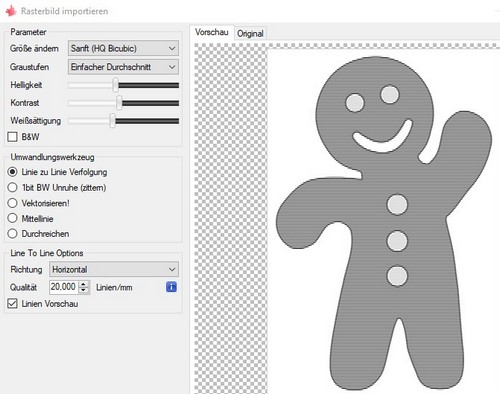Image resolution: width=500 pixels, height=394 pixels.
Task: Uncheck the Linien Vorschau checkbox
Action: [12, 304]
